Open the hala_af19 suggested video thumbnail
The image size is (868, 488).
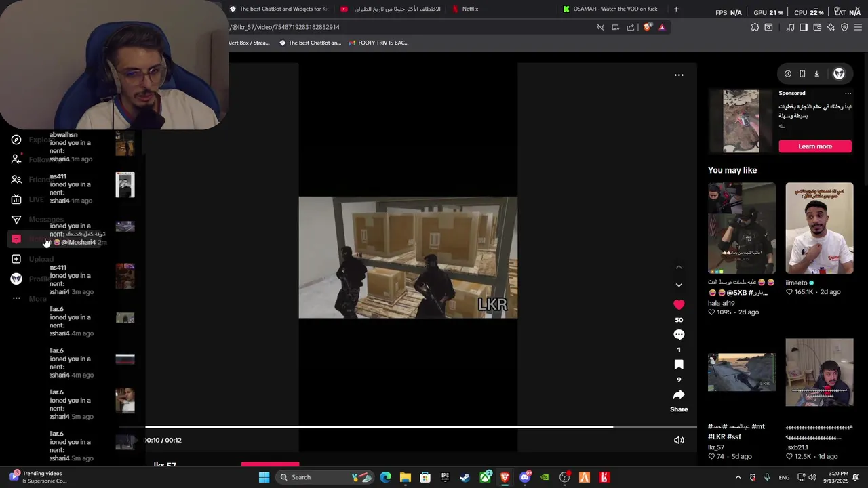tap(741, 228)
